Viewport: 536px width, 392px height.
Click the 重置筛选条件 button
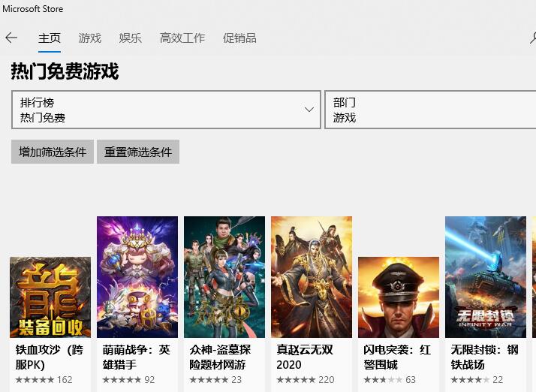pyautogui.click(x=138, y=152)
